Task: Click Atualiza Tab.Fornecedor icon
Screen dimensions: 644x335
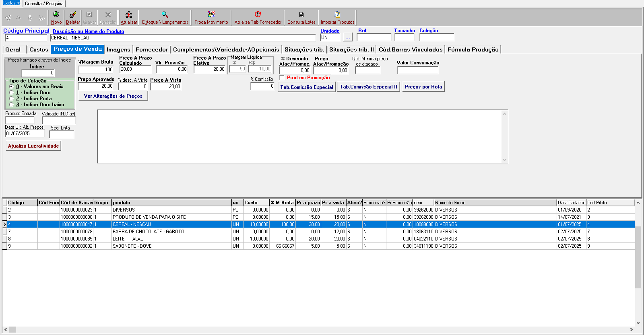Action: tap(258, 15)
